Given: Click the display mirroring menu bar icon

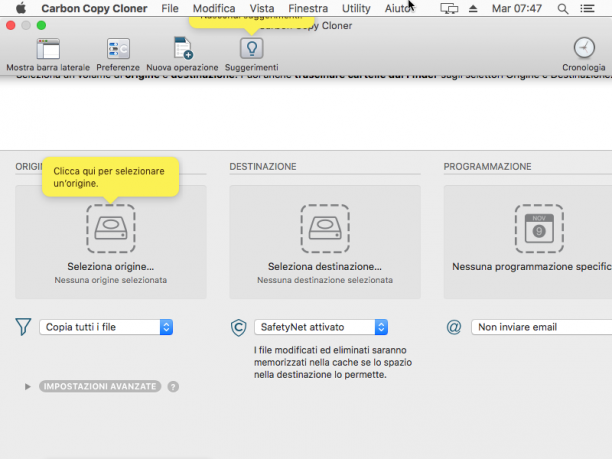Looking at the screenshot, I should pyautogui.click(x=449, y=9).
